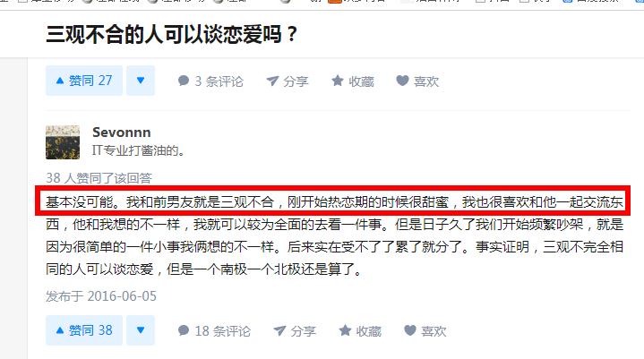This screenshot has height=359, width=644.
Task: Click 喜欢 heart in upper action row
Action: (417, 81)
